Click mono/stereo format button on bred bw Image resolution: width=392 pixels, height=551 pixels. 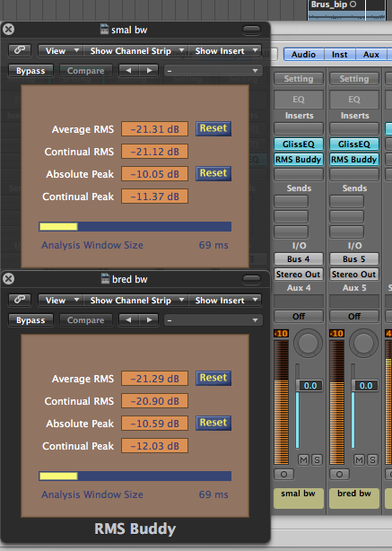(339, 475)
